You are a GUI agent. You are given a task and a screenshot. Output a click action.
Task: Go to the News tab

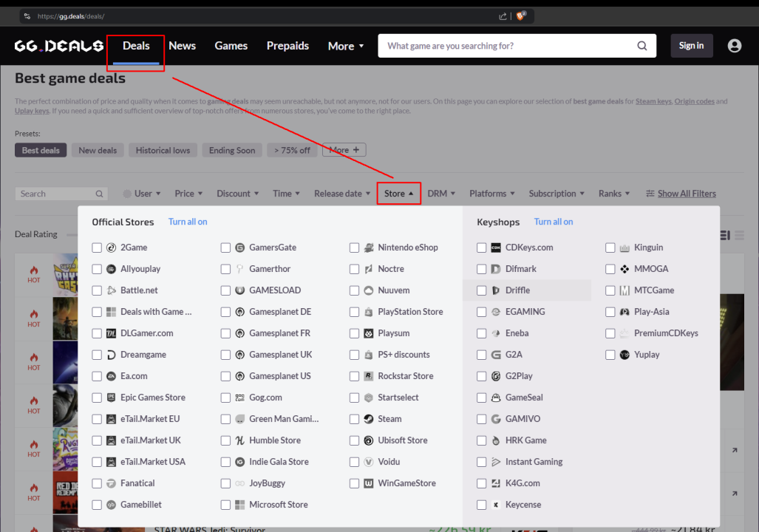pyautogui.click(x=182, y=46)
